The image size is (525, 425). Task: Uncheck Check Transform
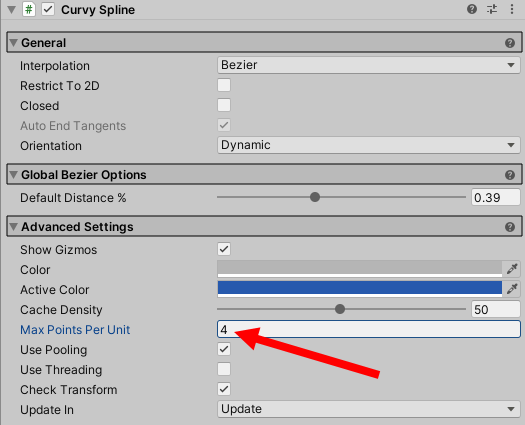224,389
